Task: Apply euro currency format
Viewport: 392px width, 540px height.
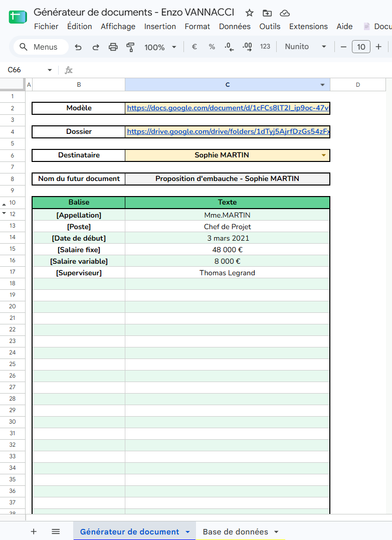Action: coord(194,47)
